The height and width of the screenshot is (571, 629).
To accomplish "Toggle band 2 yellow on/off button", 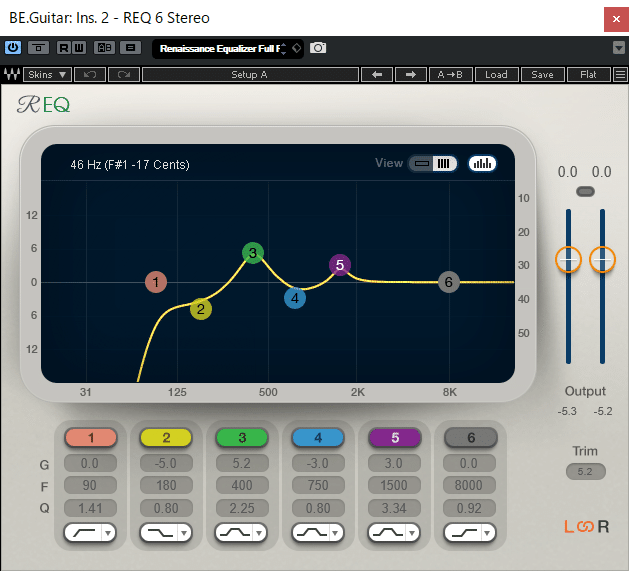I will tap(166, 437).
